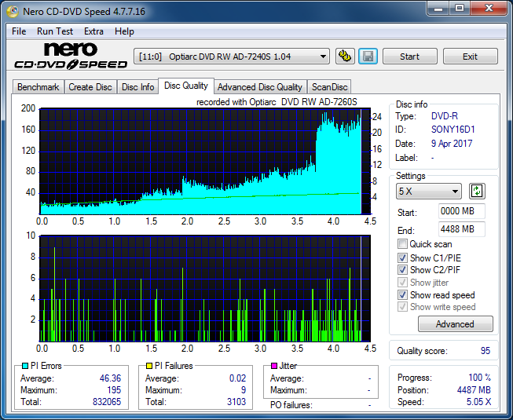The image size is (513, 420).
Task: Click the Exit button
Action: click(470, 57)
